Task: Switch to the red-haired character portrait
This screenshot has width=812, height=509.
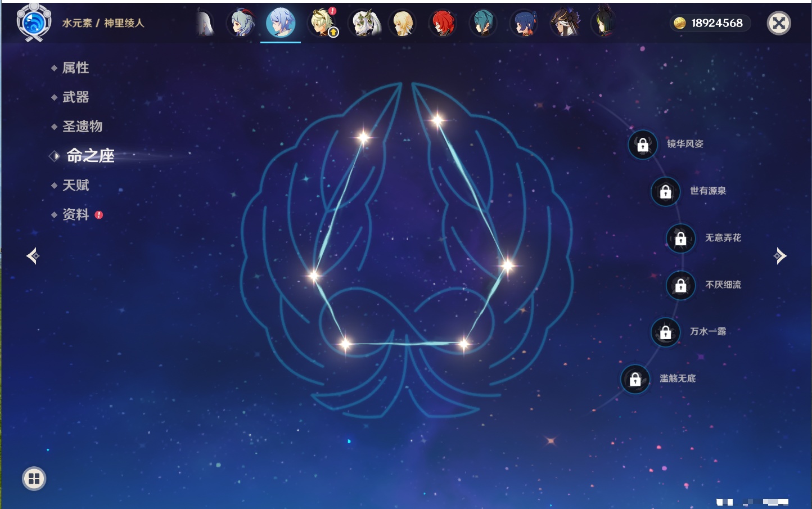Action: point(443,24)
